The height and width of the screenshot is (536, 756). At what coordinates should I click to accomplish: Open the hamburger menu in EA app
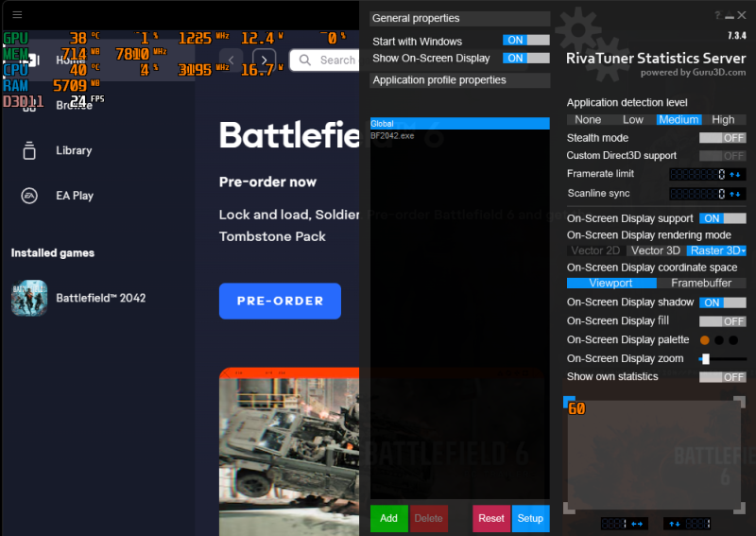[x=17, y=14]
